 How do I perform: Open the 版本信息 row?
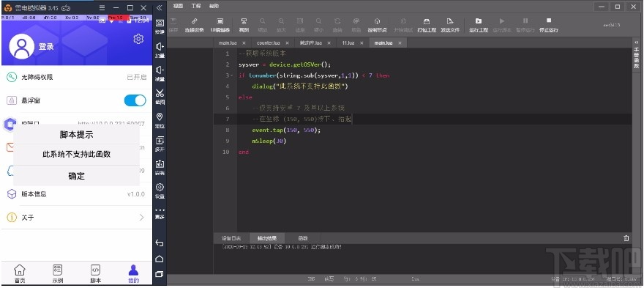(76, 193)
